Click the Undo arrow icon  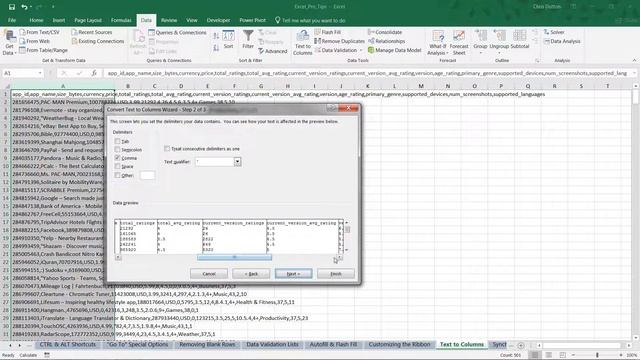24,7
